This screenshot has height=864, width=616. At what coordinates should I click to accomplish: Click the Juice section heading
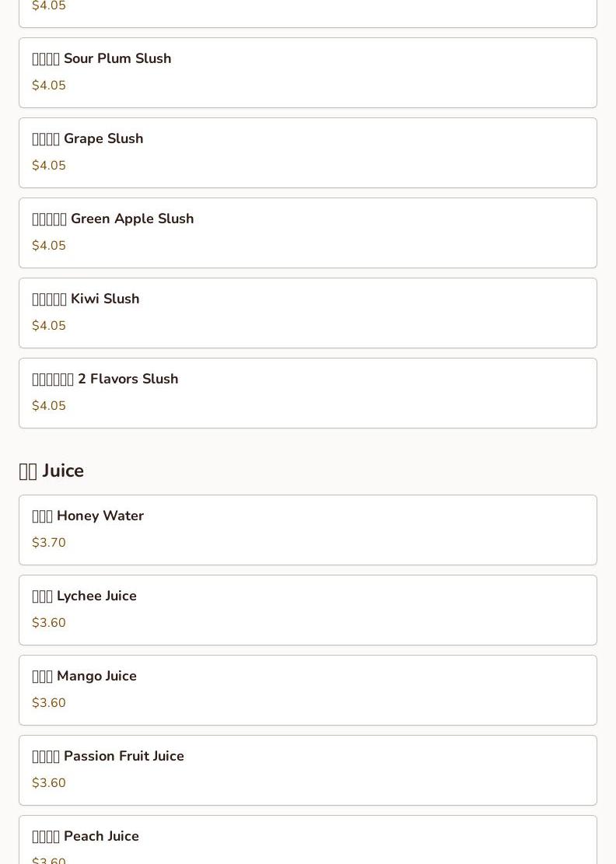(x=51, y=471)
